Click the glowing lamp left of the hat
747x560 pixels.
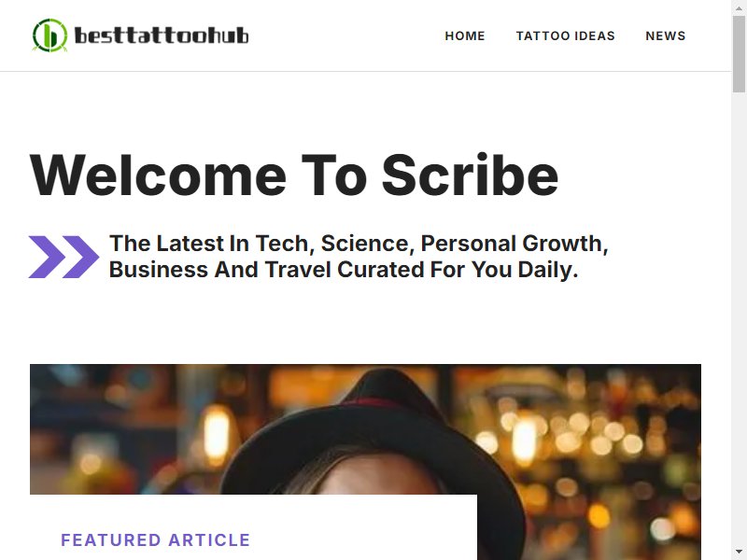(217, 435)
